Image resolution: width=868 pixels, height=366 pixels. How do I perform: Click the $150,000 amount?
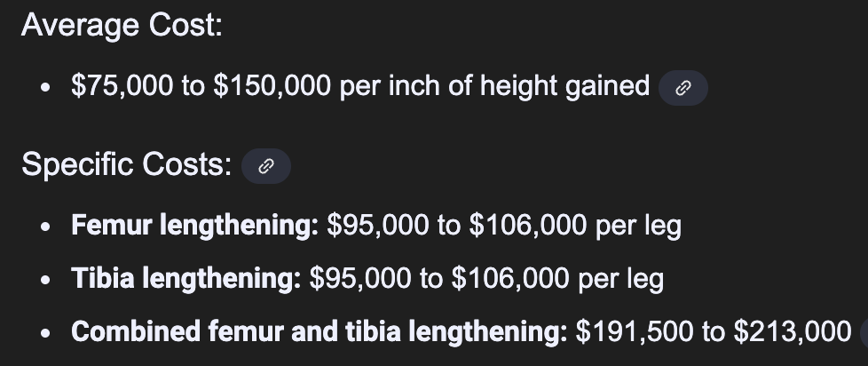point(272,86)
